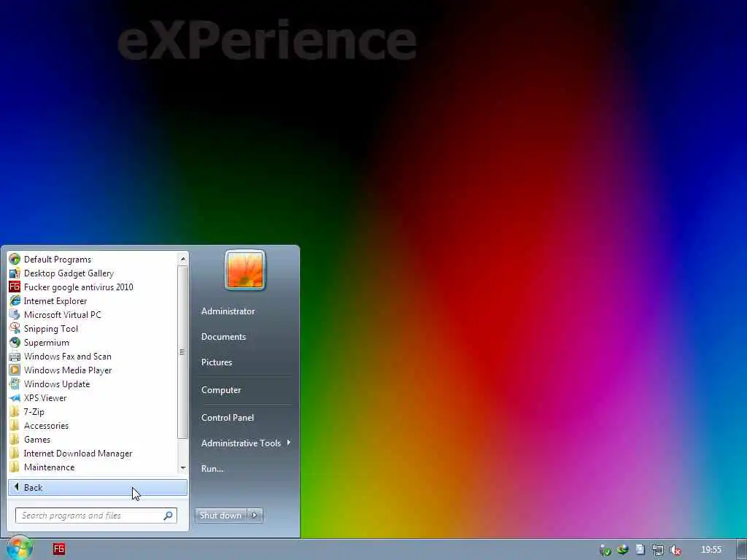This screenshot has height=560, width=747.
Task: Launch the Snipping Tool
Action: pos(93,329)
